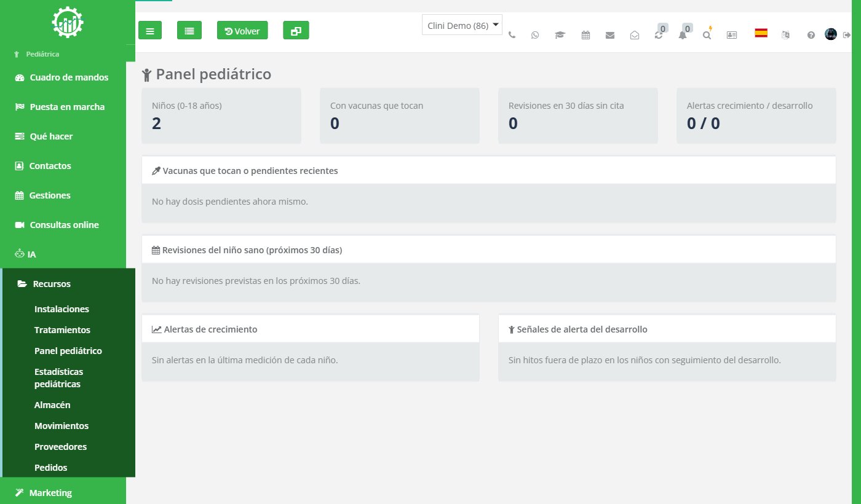The height and width of the screenshot is (504, 861).
Task: Click the translation icon next to flag
Action: pos(785,35)
